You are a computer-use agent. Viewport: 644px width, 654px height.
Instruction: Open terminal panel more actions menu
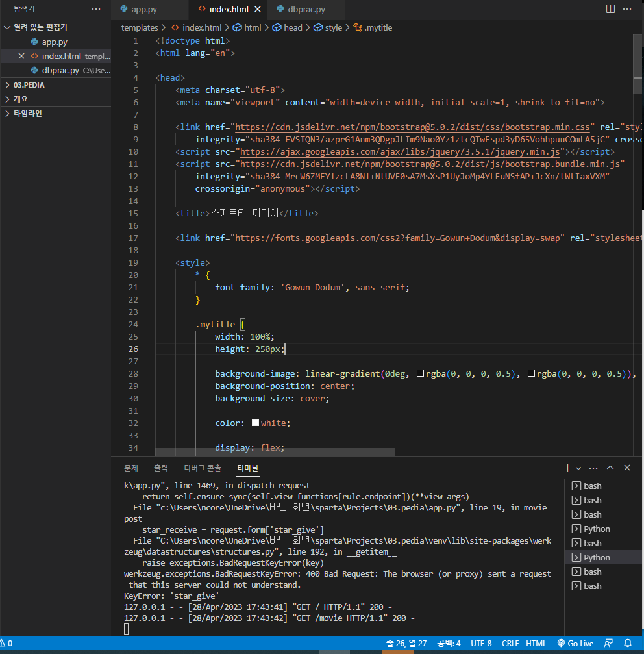(593, 468)
